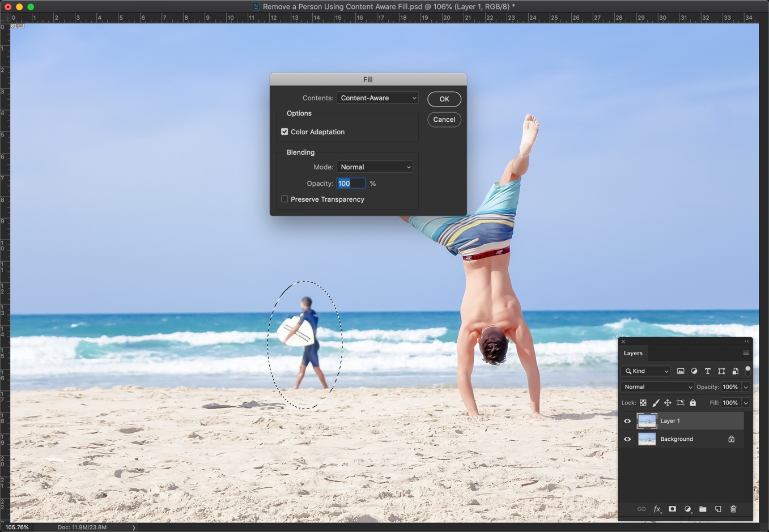Click the delete layer trash icon

(733, 509)
